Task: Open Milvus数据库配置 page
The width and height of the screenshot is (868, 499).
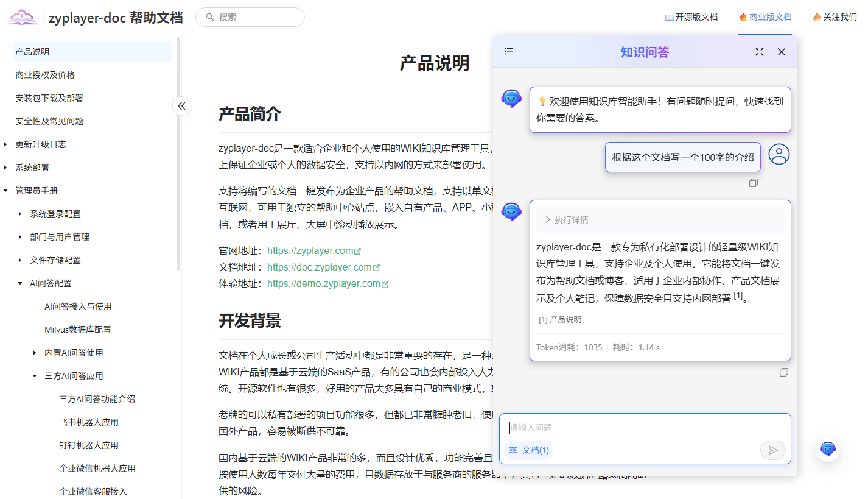Action: [x=78, y=330]
